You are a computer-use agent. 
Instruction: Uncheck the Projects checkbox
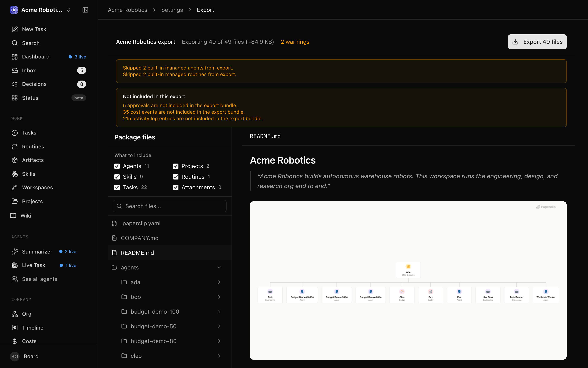(176, 166)
